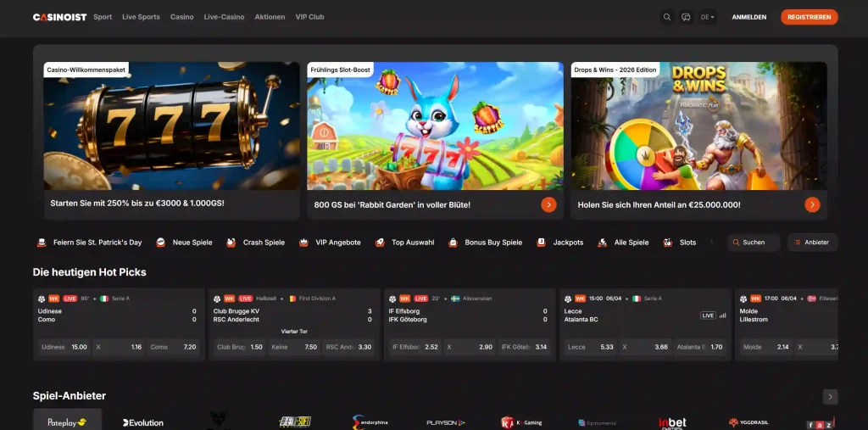The image size is (868, 430).
Task: Open Top Auswahl category
Action: 404,243
